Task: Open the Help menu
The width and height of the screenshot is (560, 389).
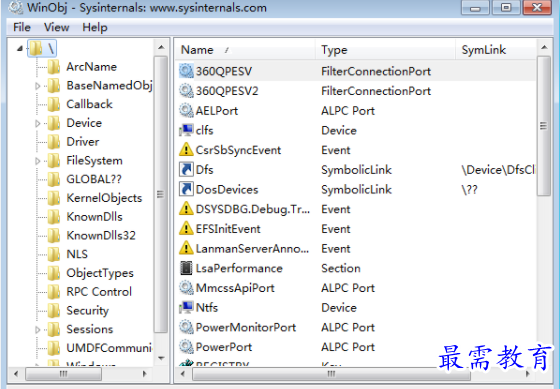Action: point(95,27)
